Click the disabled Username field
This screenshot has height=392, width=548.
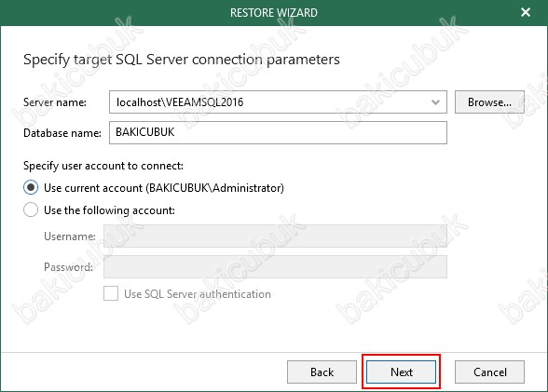point(275,237)
